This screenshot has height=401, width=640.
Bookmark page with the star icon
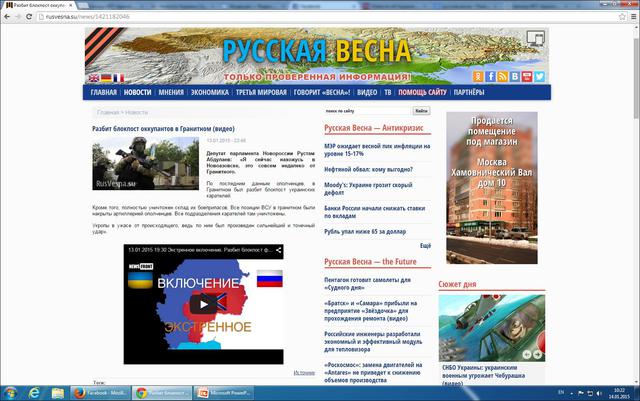[x=622, y=17]
